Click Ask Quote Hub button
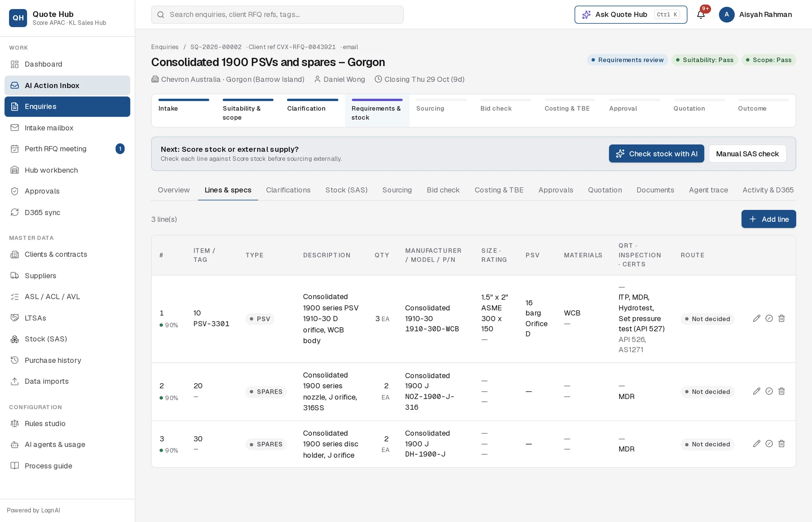This screenshot has width=812, height=522. coord(631,15)
